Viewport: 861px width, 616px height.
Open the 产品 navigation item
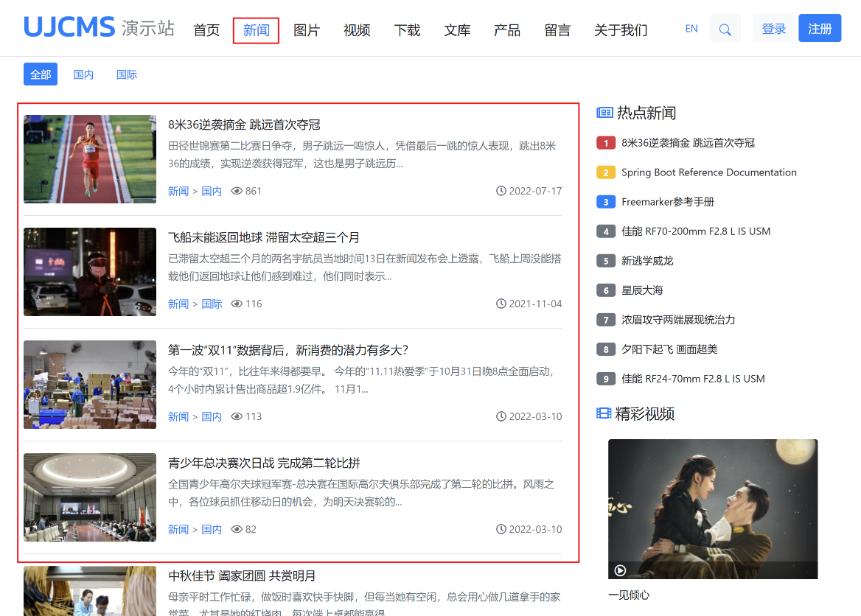click(507, 30)
